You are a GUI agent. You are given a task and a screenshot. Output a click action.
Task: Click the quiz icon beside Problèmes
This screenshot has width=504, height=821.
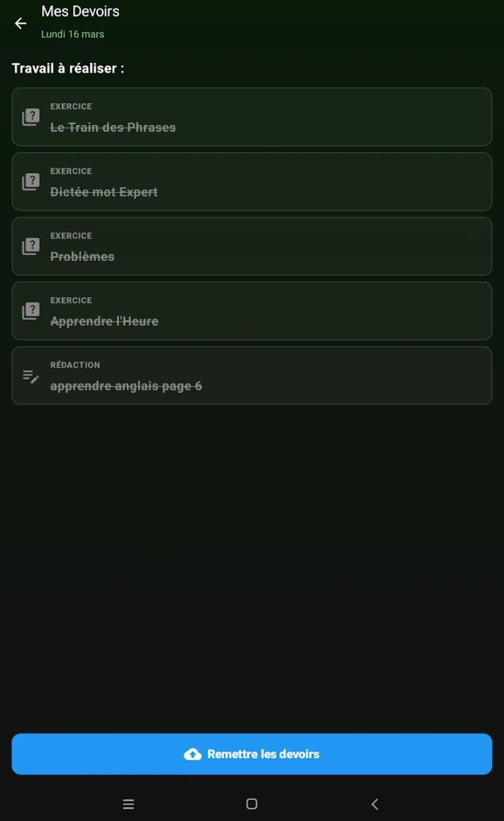[x=31, y=246]
